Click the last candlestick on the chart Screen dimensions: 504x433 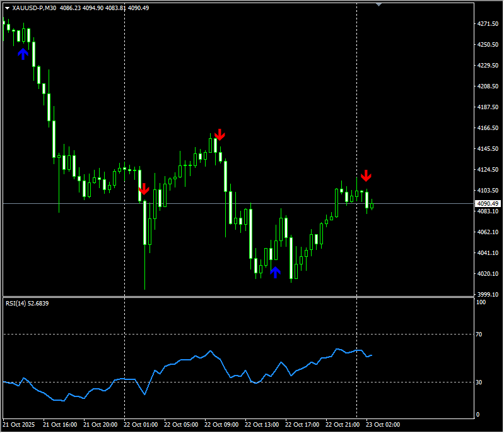(x=372, y=205)
